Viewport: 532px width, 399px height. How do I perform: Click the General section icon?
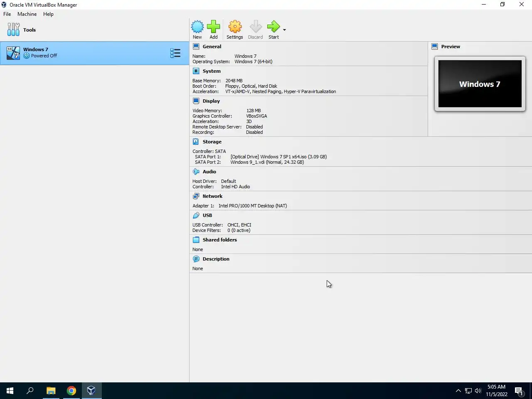196,47
